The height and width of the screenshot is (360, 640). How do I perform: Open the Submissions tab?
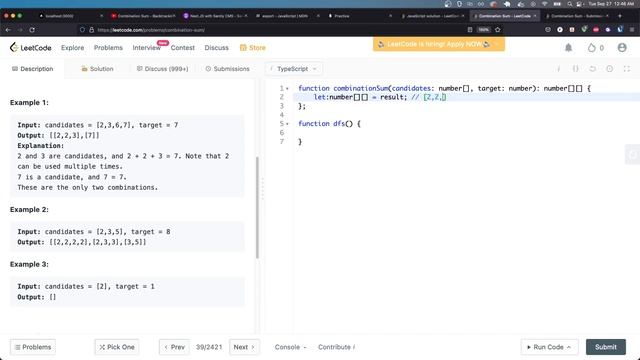point(227,69)
